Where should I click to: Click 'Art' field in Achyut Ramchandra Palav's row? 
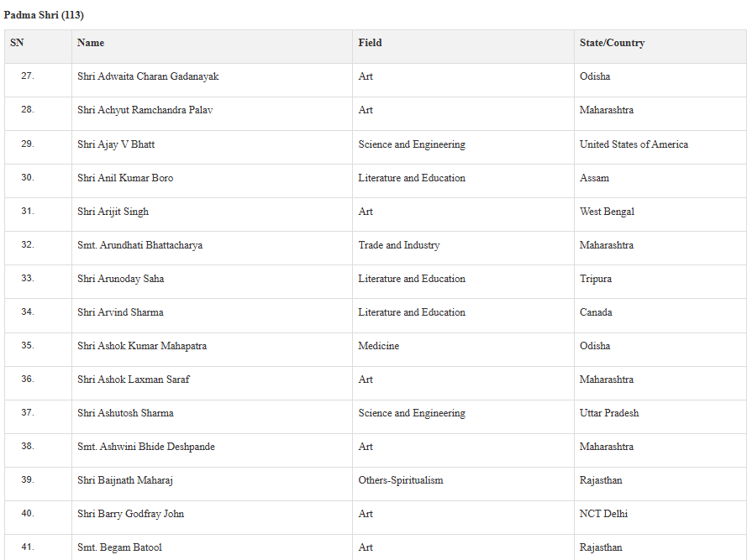tap(366, 110)
